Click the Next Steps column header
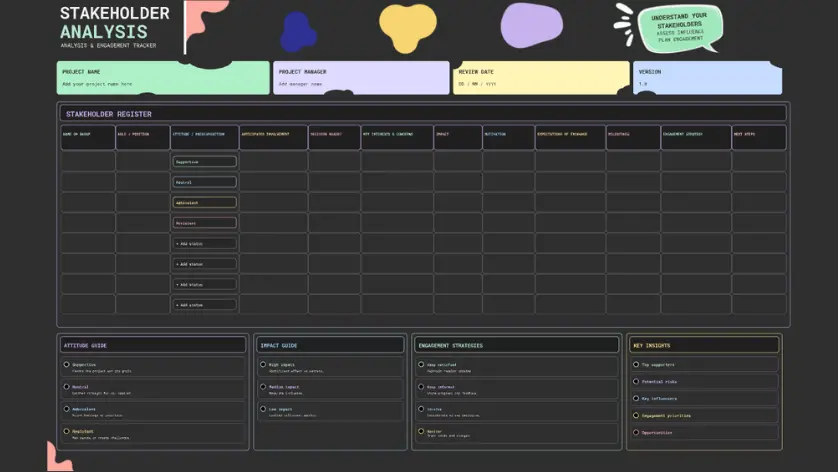 (x=759, y=137)
